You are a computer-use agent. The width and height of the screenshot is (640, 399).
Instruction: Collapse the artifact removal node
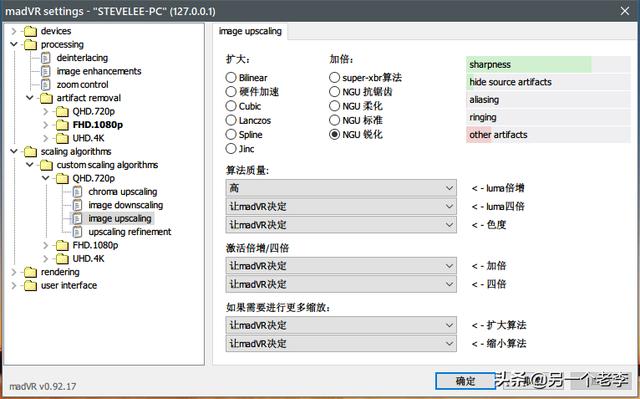coord(30,98)
